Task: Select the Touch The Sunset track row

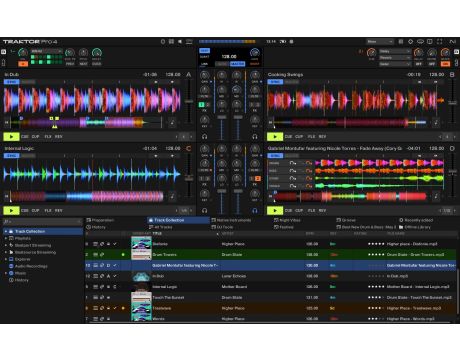Action: (x=271, y=297)
